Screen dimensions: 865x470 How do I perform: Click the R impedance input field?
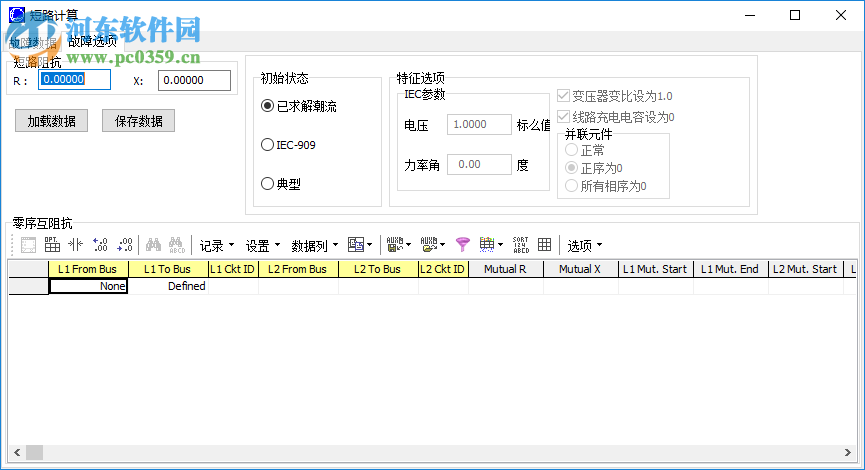coord(74,79)
